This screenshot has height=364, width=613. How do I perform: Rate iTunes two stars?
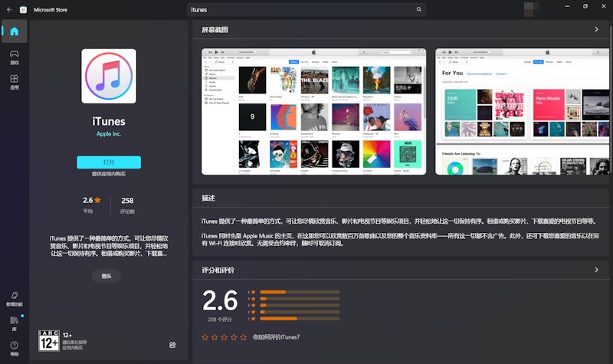pyautogui.click(x=215, y=337)
